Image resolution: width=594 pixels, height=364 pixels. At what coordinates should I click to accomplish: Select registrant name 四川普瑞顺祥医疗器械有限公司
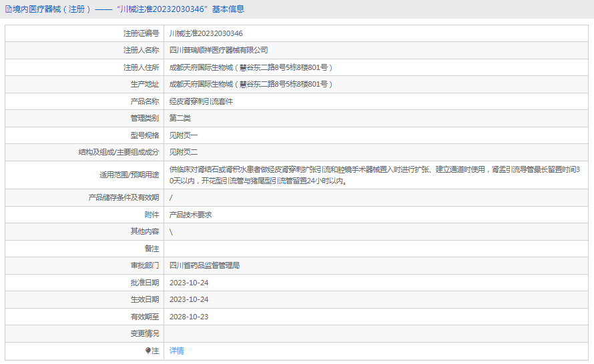[219, 50]
